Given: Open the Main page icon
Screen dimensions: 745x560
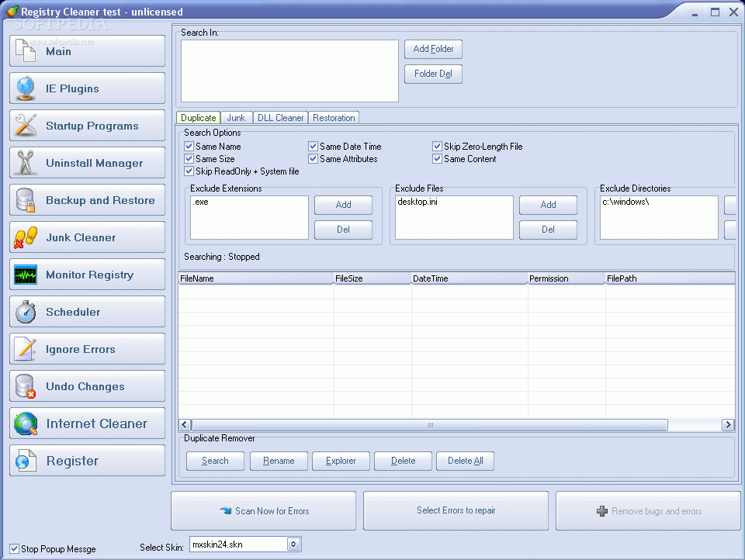Looking at the screenshot, I should (26, 51).
